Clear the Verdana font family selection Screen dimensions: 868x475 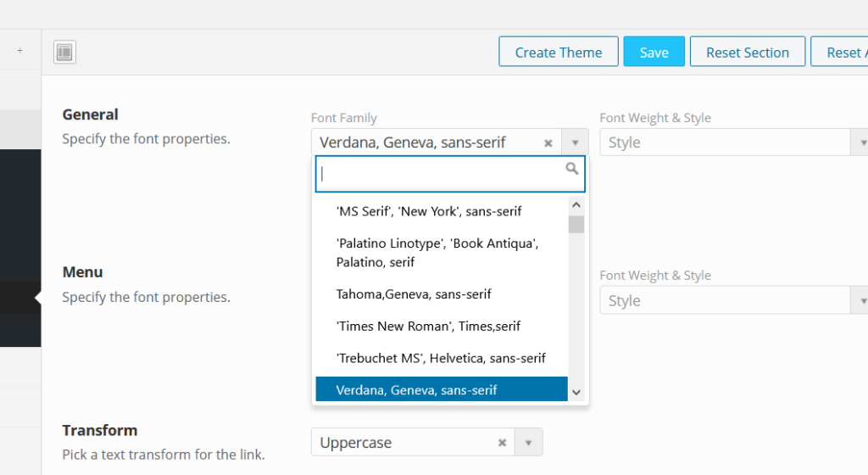(x=548, y=142)
